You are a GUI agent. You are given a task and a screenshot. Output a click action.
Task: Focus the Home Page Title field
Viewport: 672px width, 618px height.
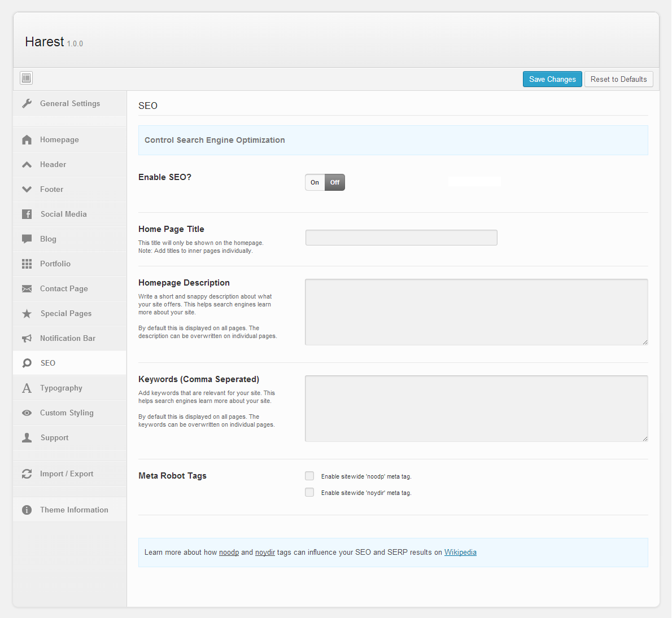coord(401,238)
